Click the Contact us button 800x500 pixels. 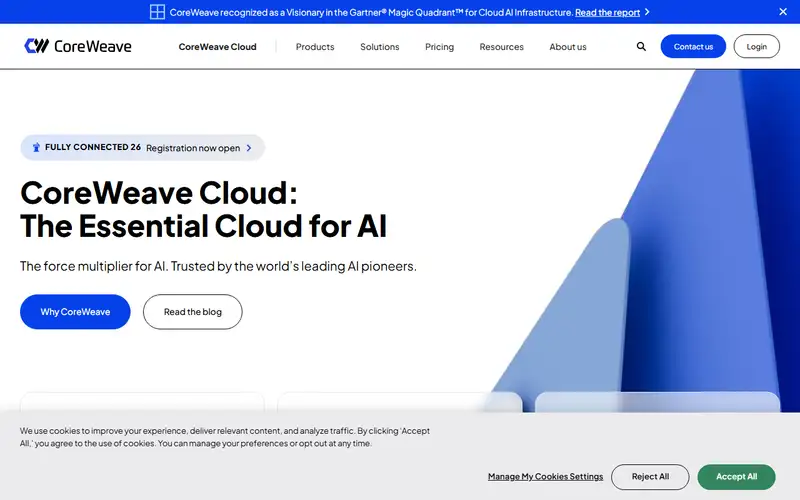(x=693, y=46)
